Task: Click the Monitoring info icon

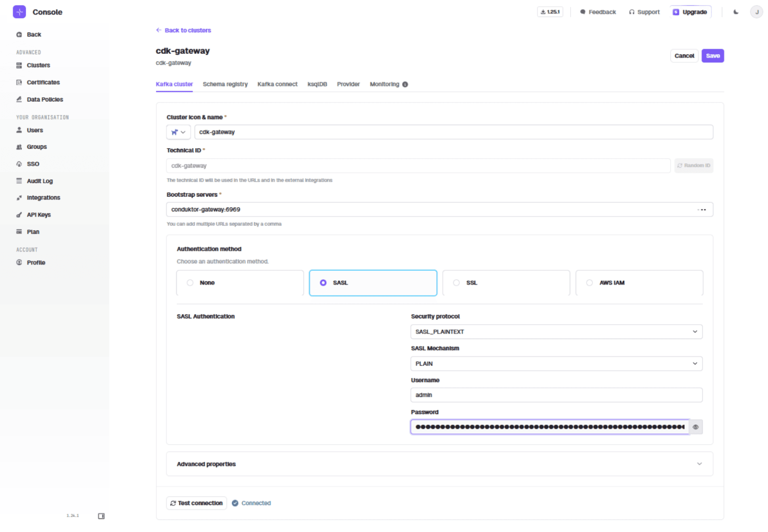Action: [x=405, y=84]
